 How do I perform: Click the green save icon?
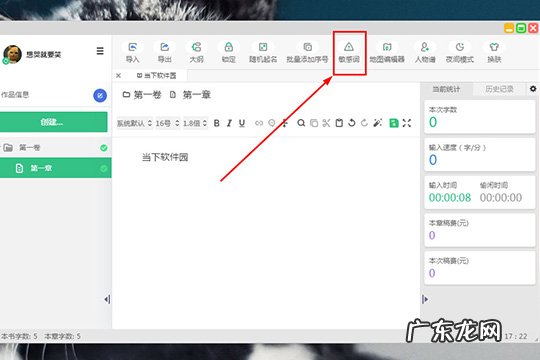(394, 123)
